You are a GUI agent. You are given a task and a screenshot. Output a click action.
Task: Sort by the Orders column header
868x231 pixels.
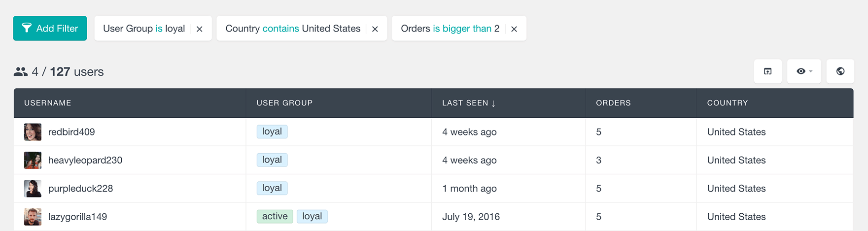(613, 103)
